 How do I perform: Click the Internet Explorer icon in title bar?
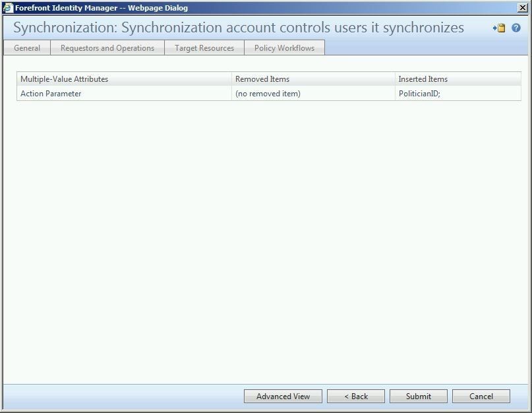click(8, 8)
